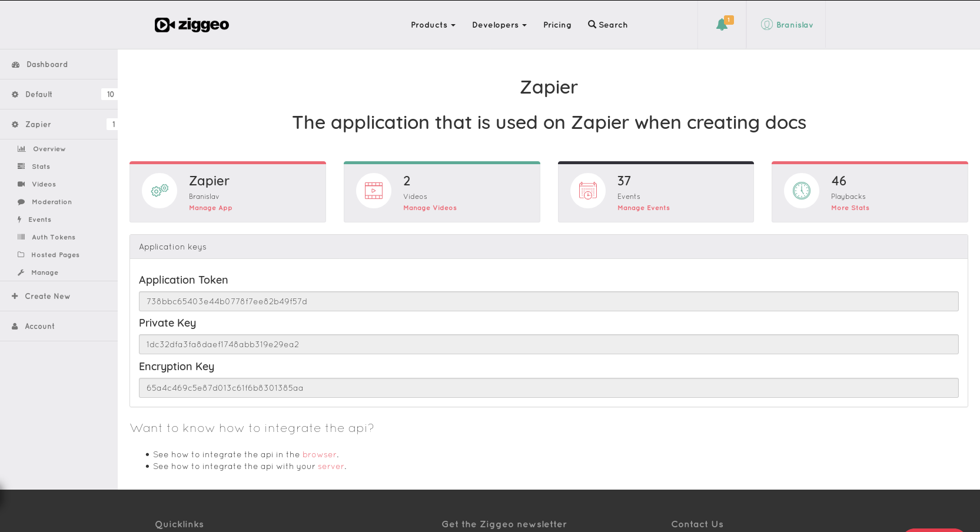Click the Events lightning bolt icon
The image size is (980, 532).
(19, 220)
